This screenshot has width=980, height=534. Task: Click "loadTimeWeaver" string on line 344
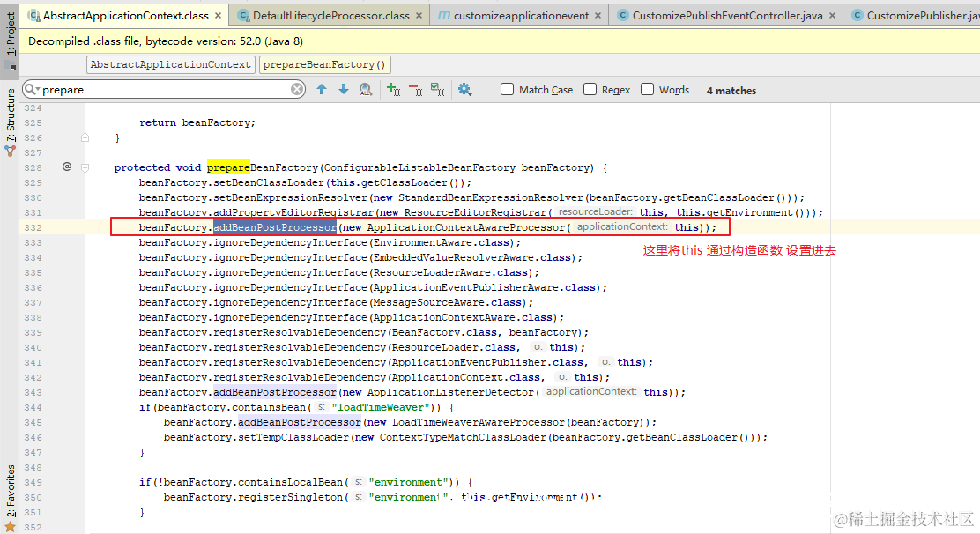coord(380,407)
